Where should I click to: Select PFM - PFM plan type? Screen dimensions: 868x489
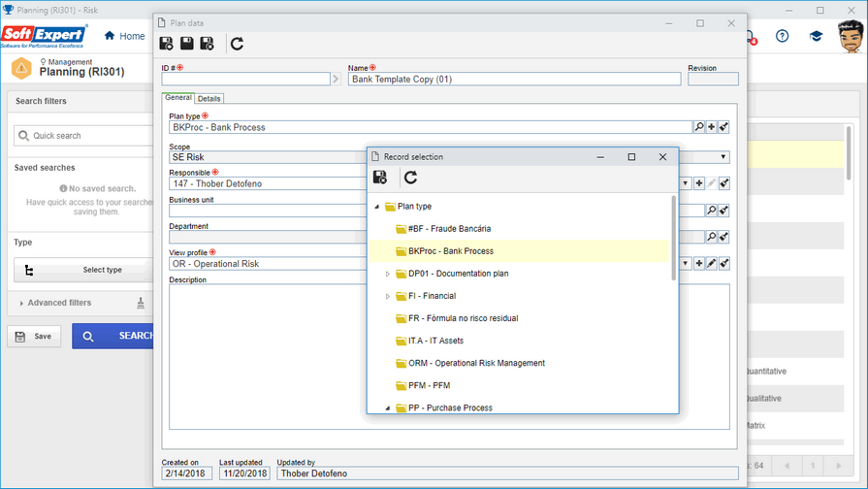[x=429, y=385]
